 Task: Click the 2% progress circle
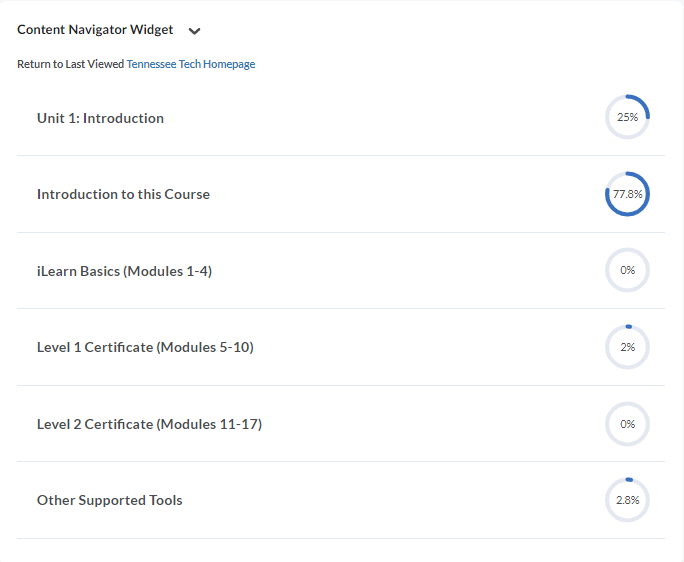(627, 347)
